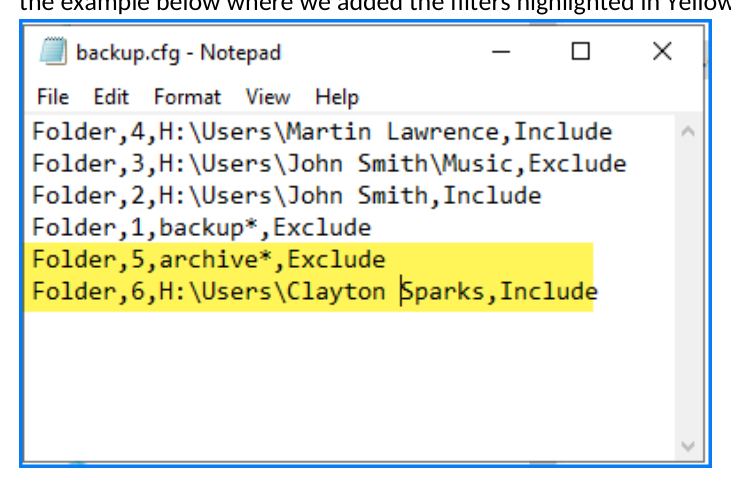731x486 pixels.
Task: Open the Format menu
Action: 187,97
